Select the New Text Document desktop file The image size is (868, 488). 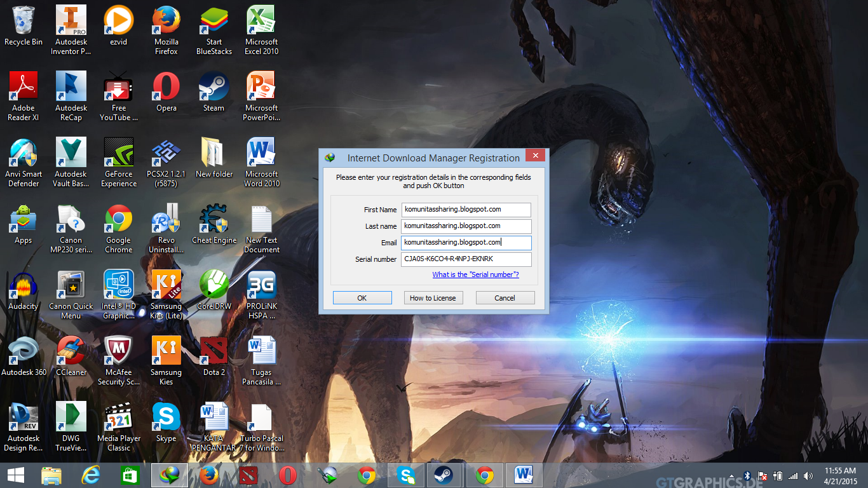[x=262, y=229]
